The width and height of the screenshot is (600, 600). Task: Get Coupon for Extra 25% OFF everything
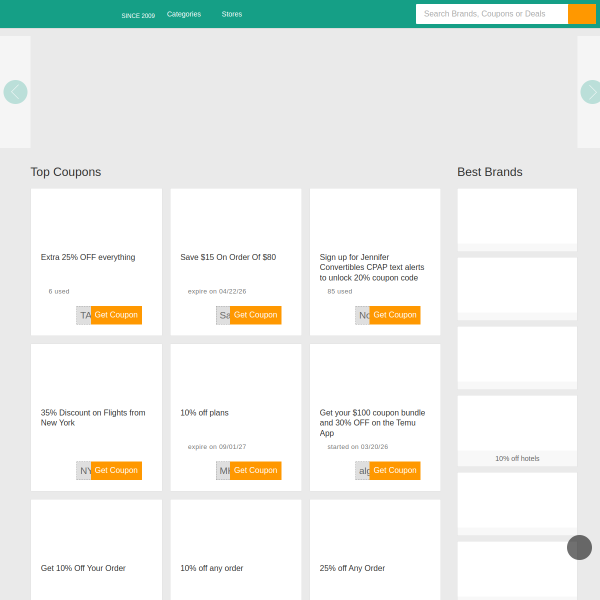pyautogui.click(x=116, y=315)
